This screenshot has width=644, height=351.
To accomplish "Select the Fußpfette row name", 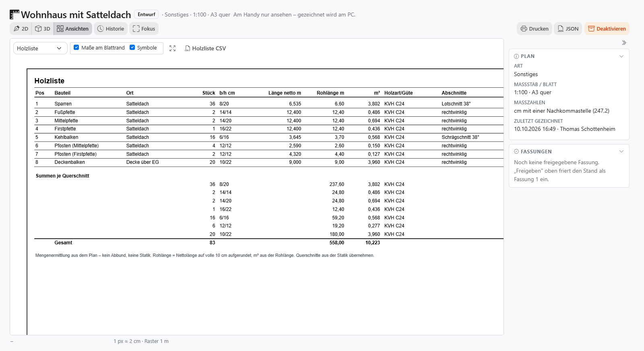I will click(65, 112).
